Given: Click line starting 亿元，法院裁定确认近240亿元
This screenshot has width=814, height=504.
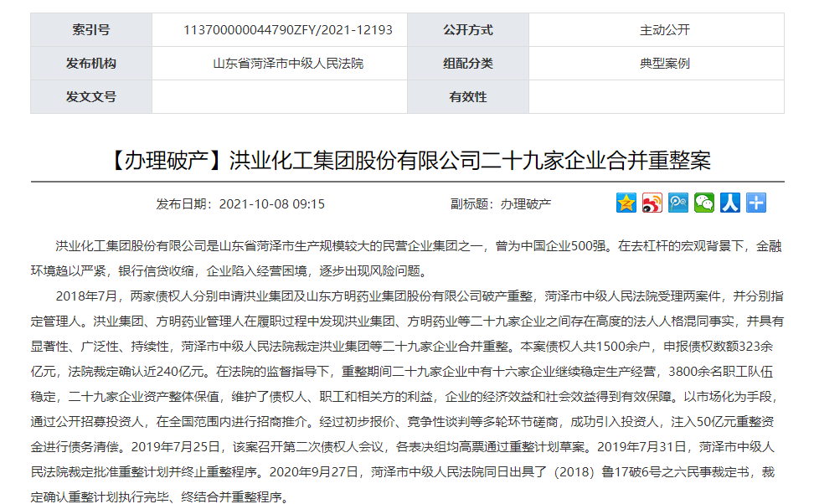Looking at the screenshot, I should pos(402,372).
